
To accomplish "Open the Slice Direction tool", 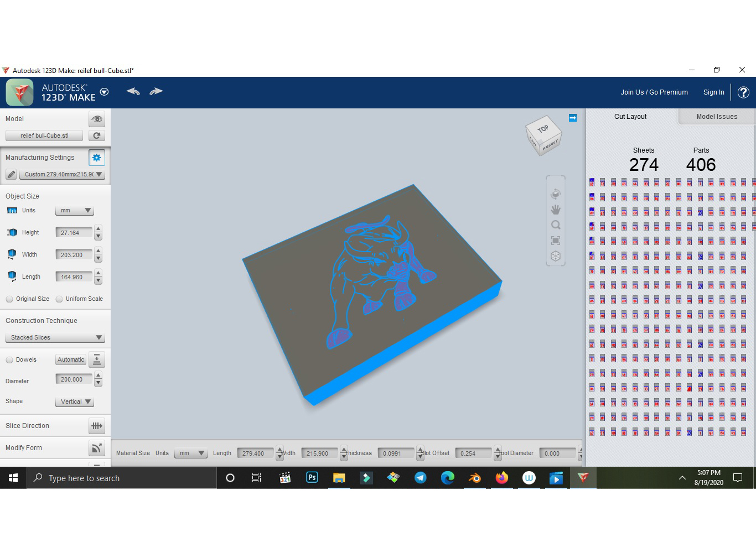I will pyautogui.click(x=97, y=426).
